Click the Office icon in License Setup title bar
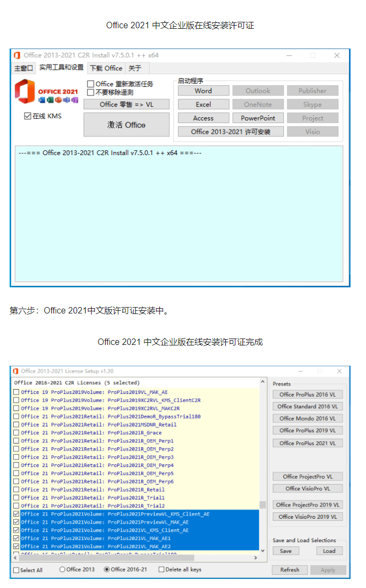Image resolution: width=366 pixels, height=588 pixels. coord(15,371)
